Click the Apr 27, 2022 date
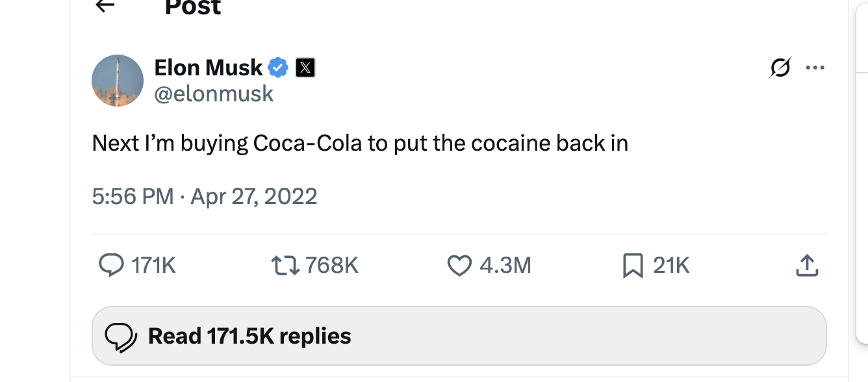The height and width of the screenshot is (382, 868). pyautogui.click(x=253, y=196)
